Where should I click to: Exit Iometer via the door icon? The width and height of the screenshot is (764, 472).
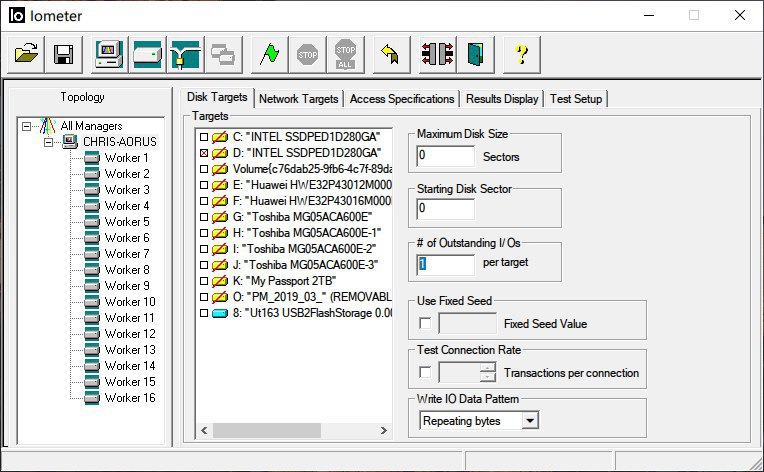coord(476,54)
